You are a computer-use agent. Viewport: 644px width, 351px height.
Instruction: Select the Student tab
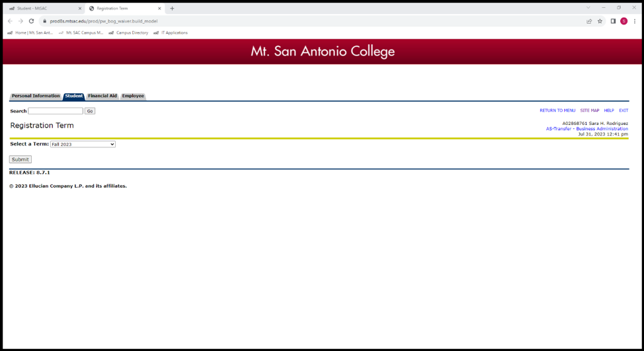74,96
